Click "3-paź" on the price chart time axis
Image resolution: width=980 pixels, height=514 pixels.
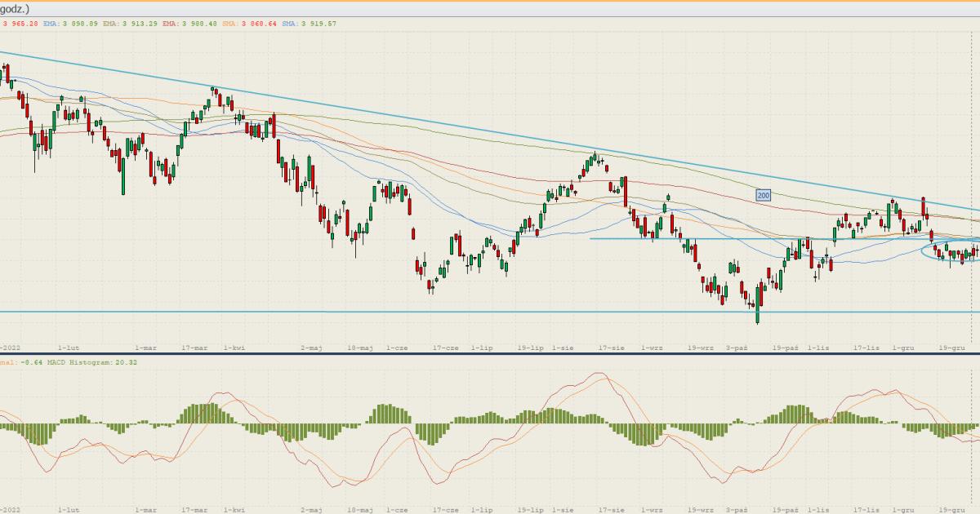[x=737, y=347]
